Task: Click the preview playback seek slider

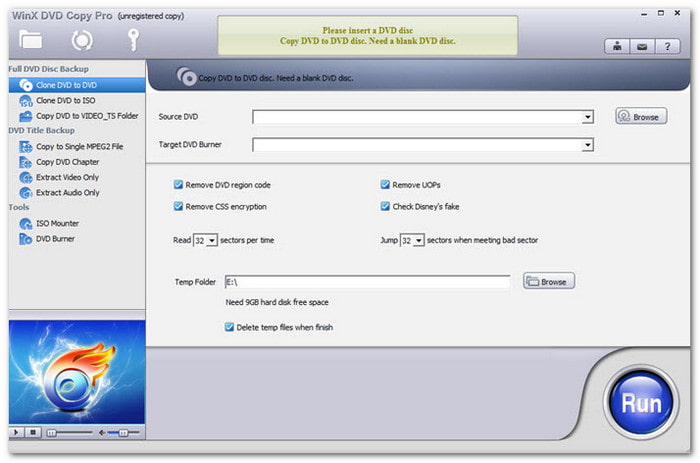Action: pos(69,433)
